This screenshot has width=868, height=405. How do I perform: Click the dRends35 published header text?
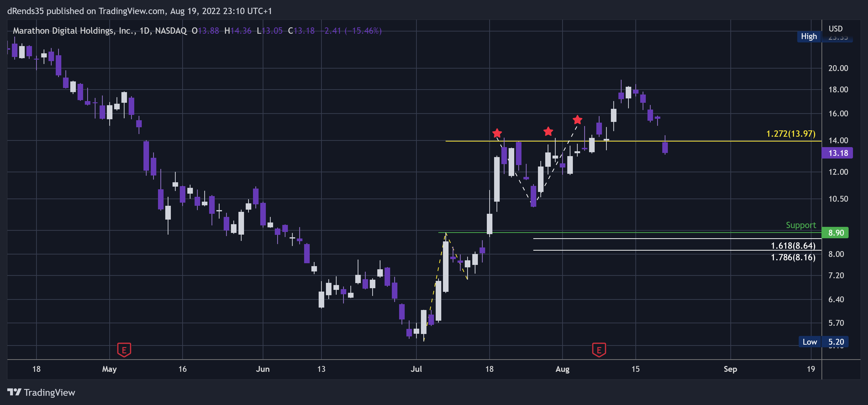click(x=140, y=11)
